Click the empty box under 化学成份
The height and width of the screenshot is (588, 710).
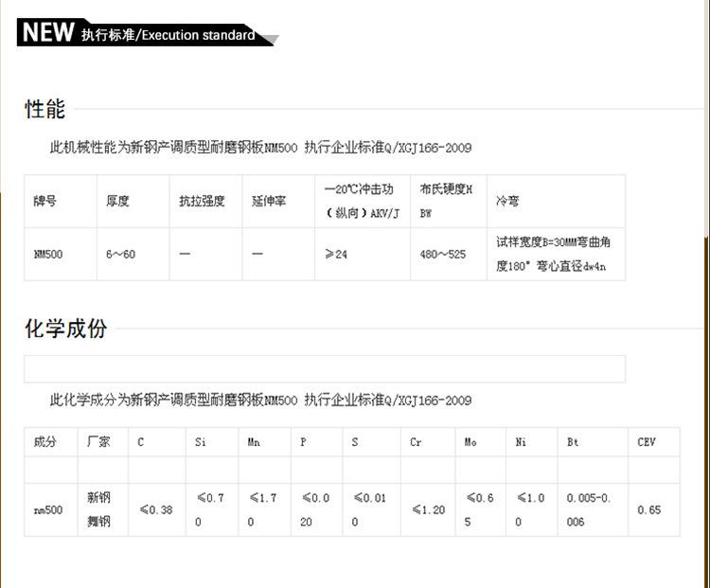[325, 369]
